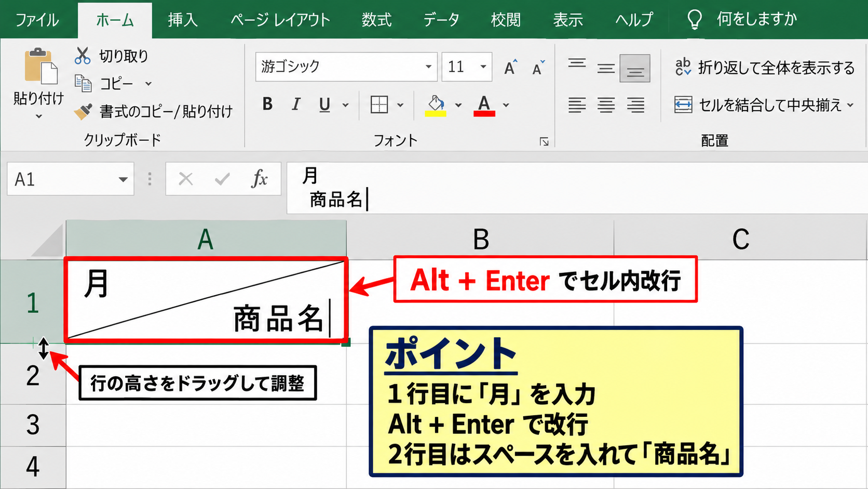Increase font size with the larger A icon
Viewport: 868px width, 489px height.
pyautogui.click(x=511, y=67)
